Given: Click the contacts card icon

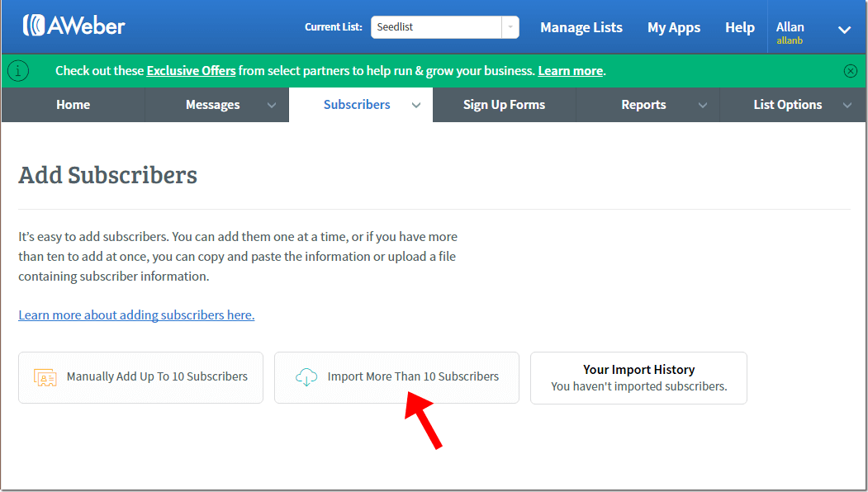Looking at the screenshot, I should click(x=45, y=376).
